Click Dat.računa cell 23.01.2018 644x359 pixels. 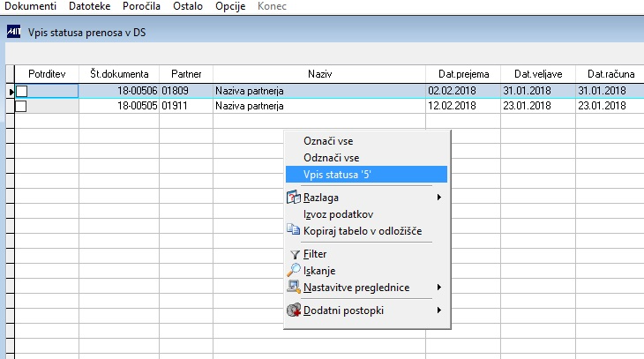(x=603, y=106)
